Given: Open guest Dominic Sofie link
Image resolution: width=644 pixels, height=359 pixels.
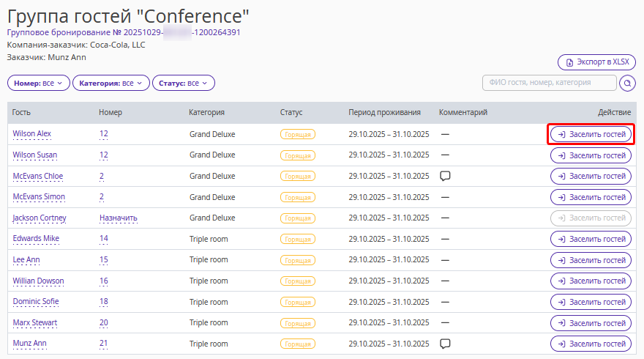Looking at the screenshot, I should [x=36, y=302].
